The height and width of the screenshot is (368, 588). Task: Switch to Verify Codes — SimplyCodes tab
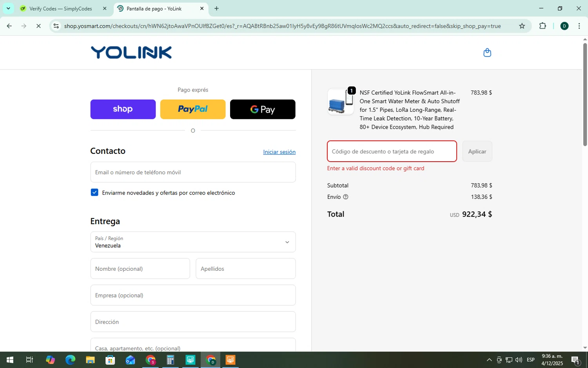pos(61,8)
